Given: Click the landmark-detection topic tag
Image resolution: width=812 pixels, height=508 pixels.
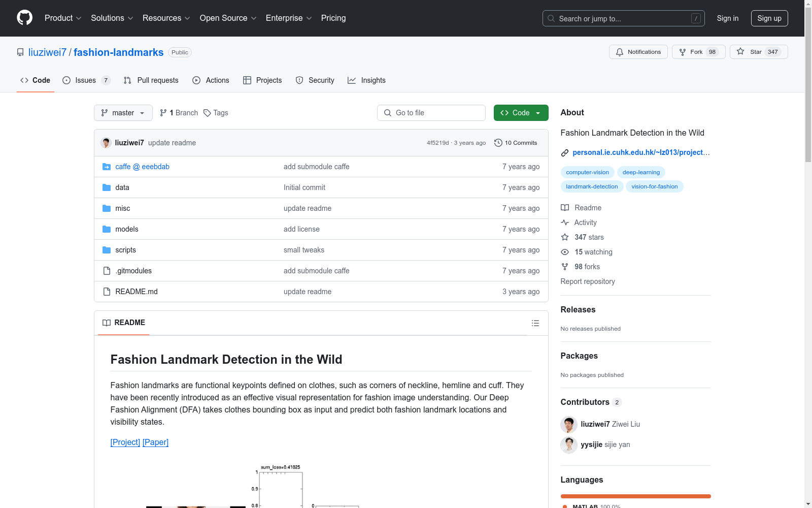Looking at the screenshot, I should point(592,186).
